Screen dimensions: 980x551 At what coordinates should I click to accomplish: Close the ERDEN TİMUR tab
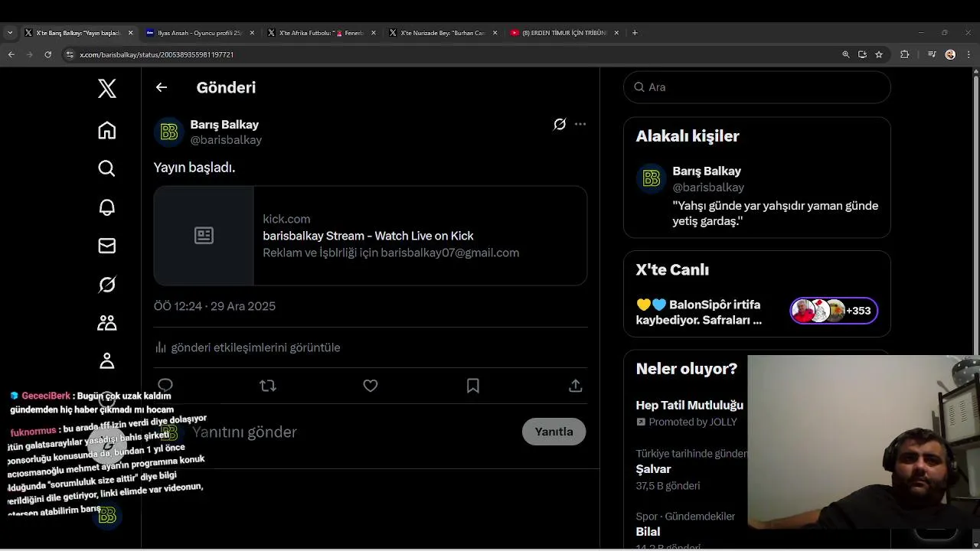point(617,33)
